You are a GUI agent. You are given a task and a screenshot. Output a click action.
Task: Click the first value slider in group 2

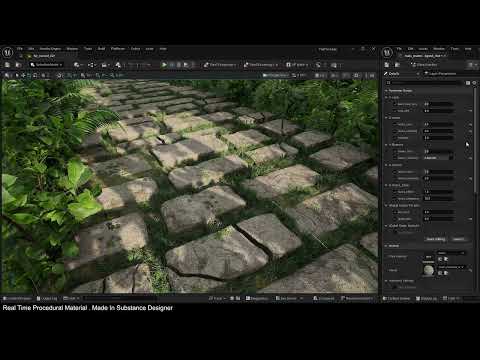tap(438, 124)
